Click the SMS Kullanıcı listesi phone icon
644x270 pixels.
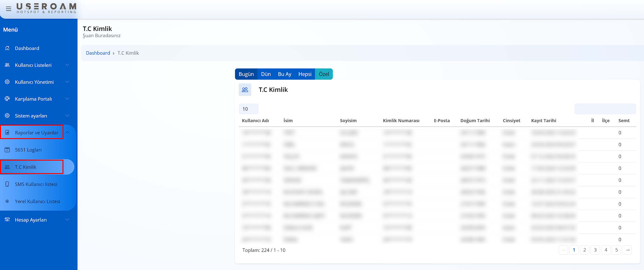pos(7,184)
